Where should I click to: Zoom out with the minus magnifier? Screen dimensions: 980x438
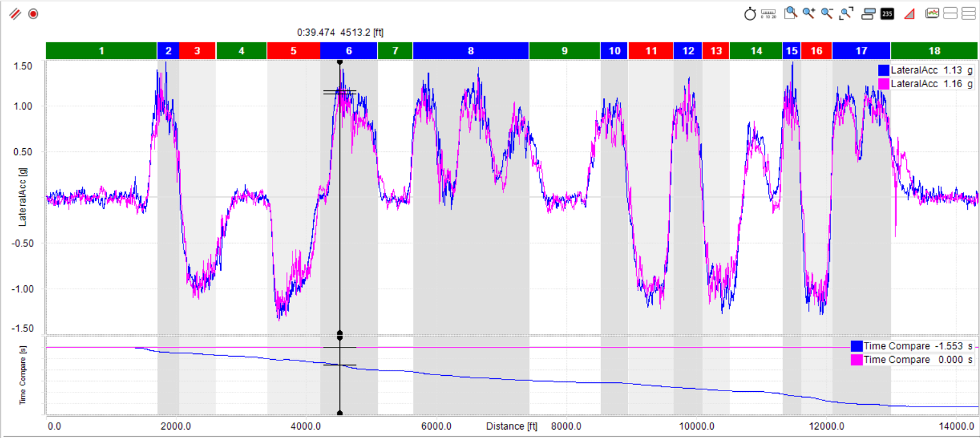(x=827, y=13)
